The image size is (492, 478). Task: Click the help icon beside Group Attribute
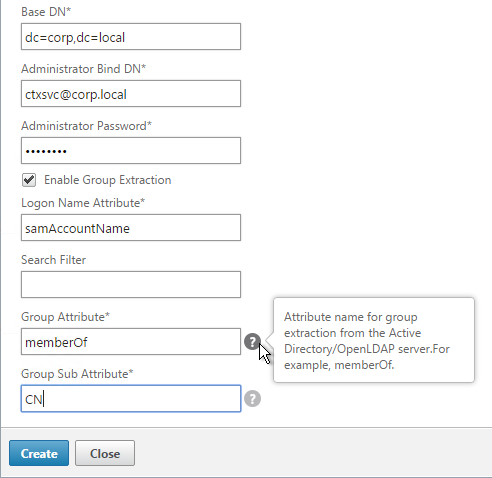[x=252, y=342]
